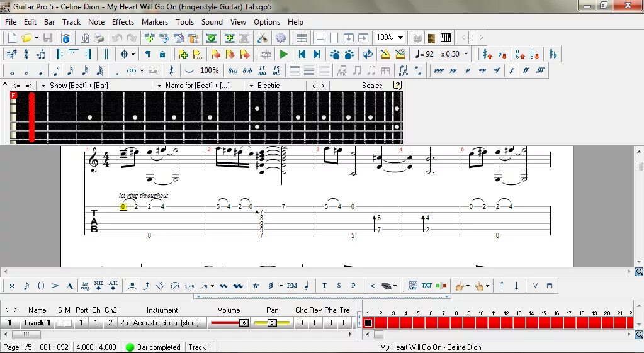Open the 100% zoom dropdown
The image size is (644, 353).
click(x=400, y=38)
